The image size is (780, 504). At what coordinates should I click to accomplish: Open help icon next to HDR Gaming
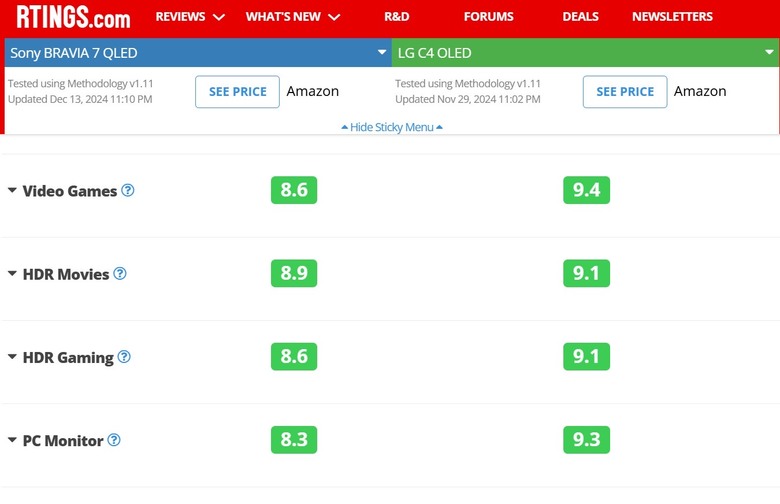pos(124,357)
